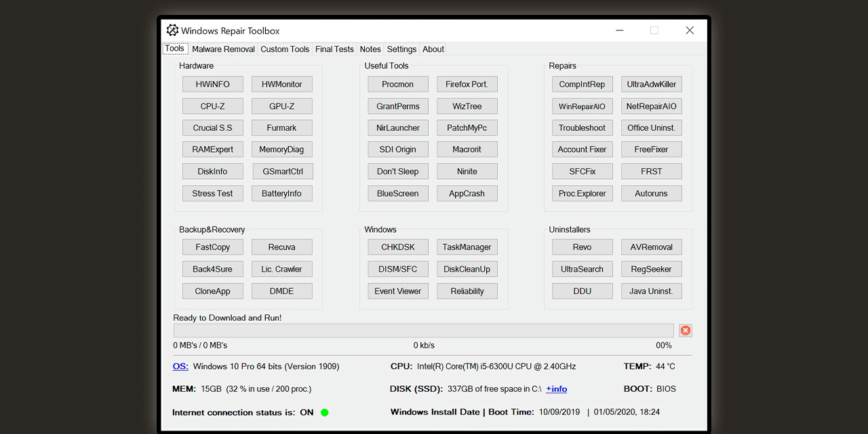Start NetRepairAIO
Image resolution: width=868 pixels, height=434 pixels.
pyautogui.click(x=652, y=106)
